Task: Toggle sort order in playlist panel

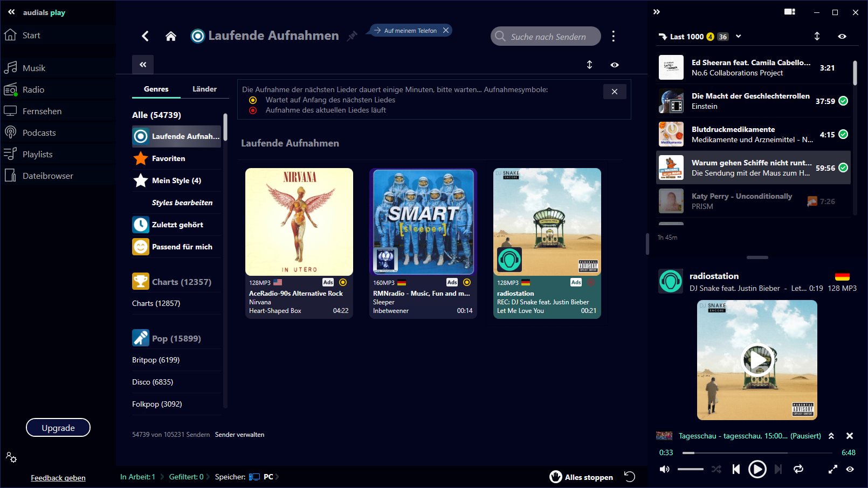Action: [x=817, y=36]
